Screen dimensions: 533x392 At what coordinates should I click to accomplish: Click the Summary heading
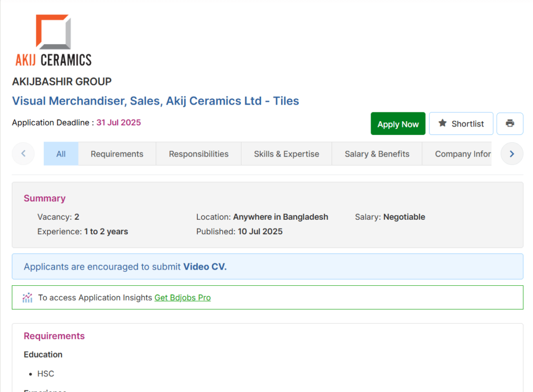pyautogui.click(x=45, y=198)
